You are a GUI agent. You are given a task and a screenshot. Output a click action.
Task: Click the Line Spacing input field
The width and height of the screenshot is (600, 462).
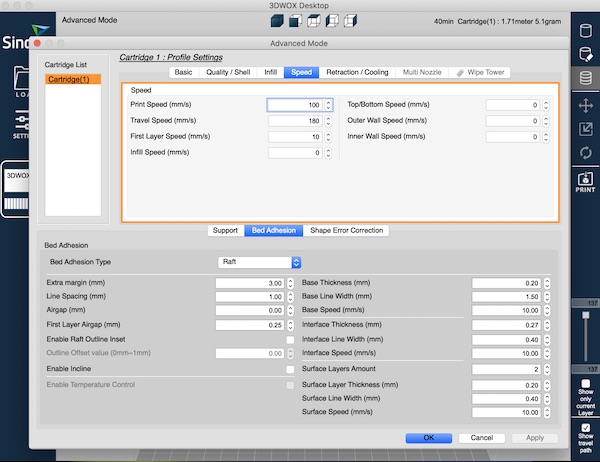(x=250, y=297)
